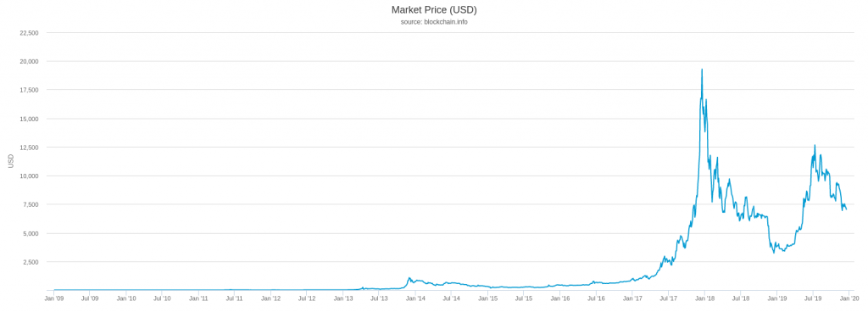Select the 2,500 y-axis label
Image resolution: width=868 pixels, height=312 pixels.
pos(31,262)
